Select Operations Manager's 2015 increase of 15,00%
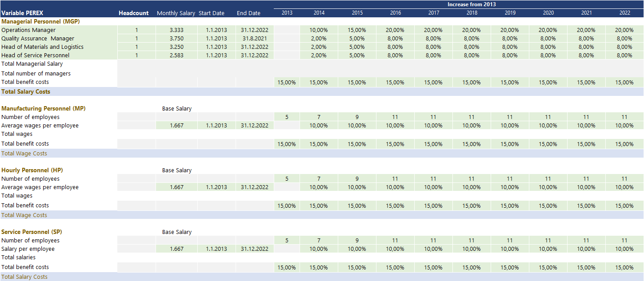This screenshot has width=644, height=281. pyautogui.click(x=357, y=30)
